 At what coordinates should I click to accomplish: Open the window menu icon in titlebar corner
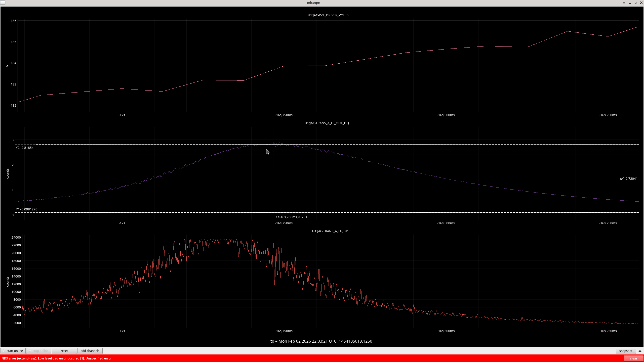pyautogui.click(x=3, y=3)
